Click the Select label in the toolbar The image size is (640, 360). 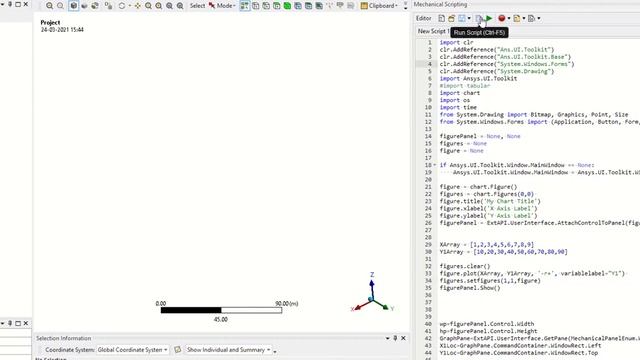click(x=198, y=6)
